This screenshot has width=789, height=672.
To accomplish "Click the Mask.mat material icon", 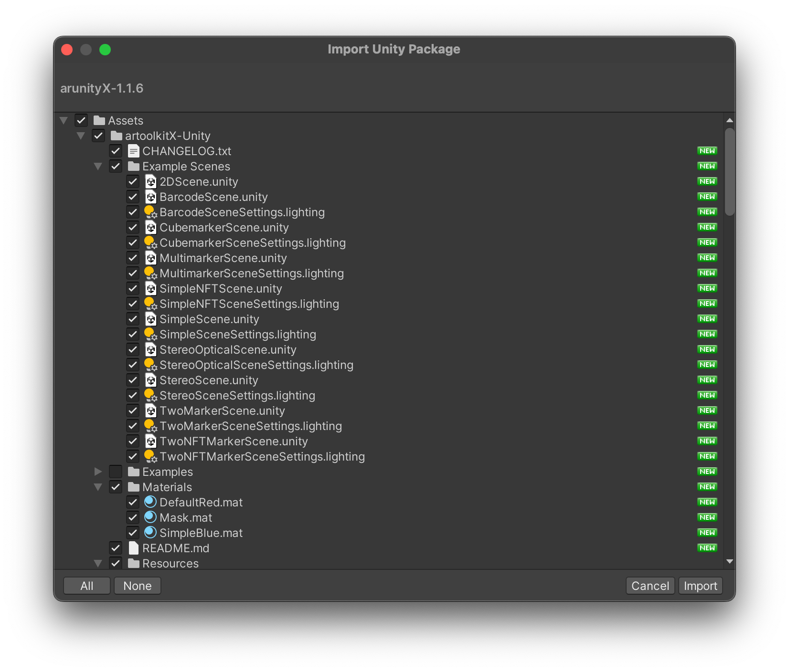I will point(150,517).
